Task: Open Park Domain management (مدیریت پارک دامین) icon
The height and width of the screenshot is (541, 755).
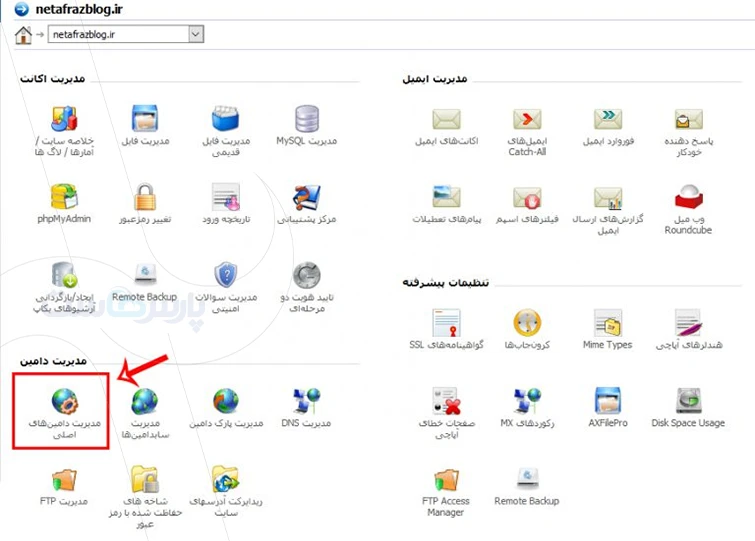Action: [x=226, y=401]
